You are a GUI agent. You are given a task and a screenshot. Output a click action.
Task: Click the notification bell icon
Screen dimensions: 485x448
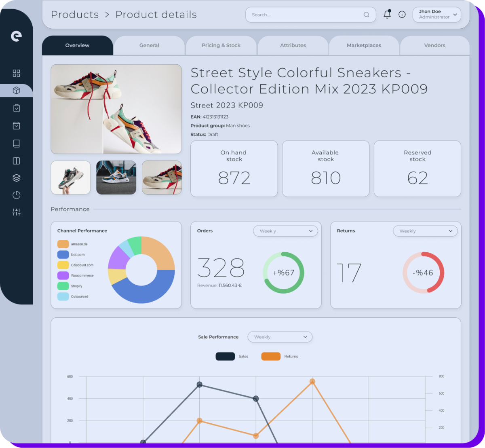(x=387, y=14)
